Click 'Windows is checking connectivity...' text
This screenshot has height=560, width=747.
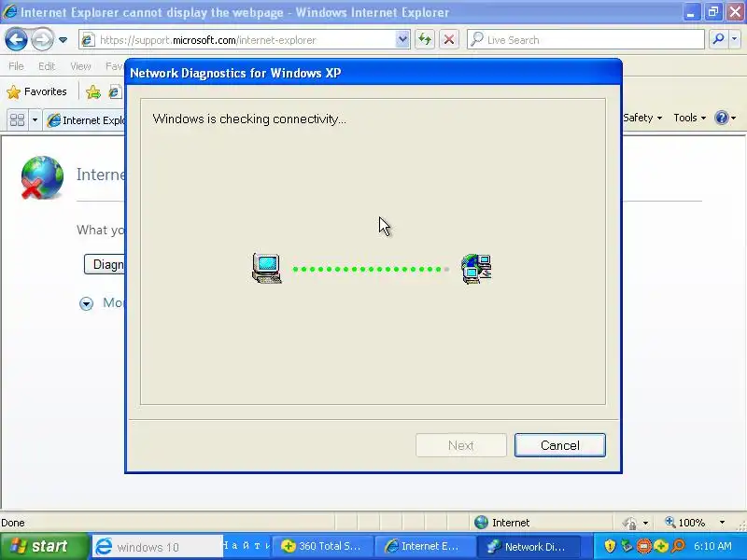[x=249, y=119]
